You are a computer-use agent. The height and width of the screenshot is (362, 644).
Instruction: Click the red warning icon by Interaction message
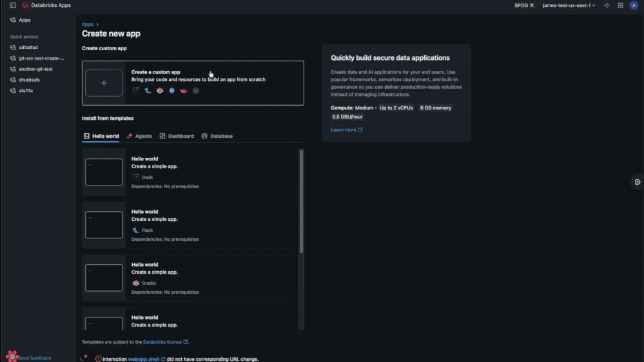(98, 359)
